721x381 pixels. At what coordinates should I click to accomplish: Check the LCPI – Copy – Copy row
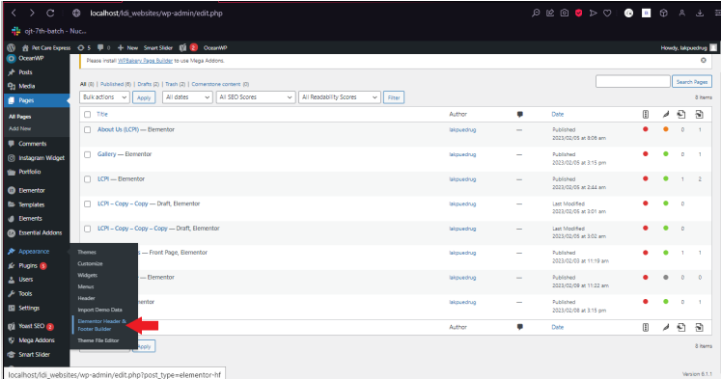87,204
